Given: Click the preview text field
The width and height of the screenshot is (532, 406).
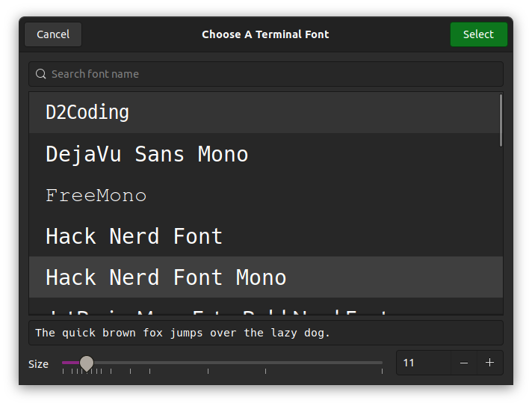Looking at the screenshot, I should (266, 333).
